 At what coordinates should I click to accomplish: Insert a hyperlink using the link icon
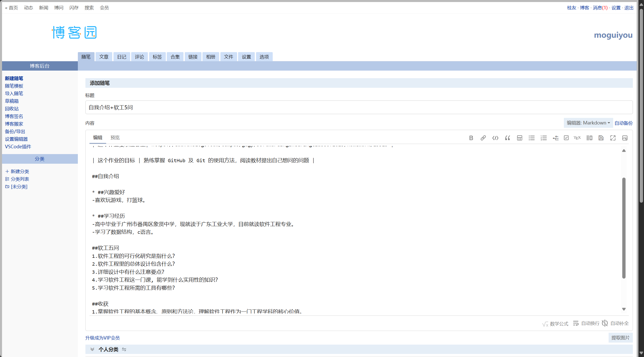pyautogui.click(x=483, y=138)
